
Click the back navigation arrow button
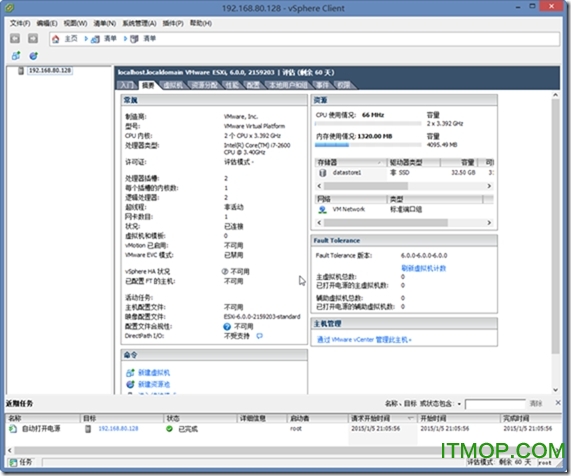[x=15, y=38]
